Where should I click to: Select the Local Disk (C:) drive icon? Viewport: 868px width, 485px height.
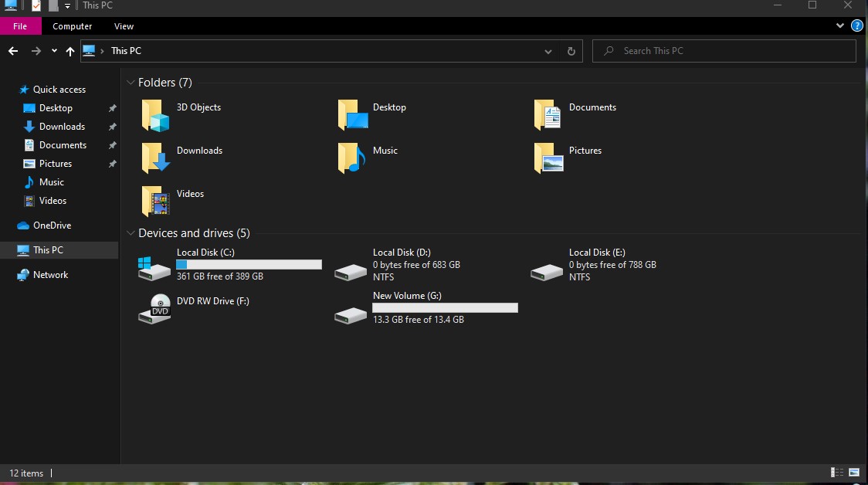[x=154, y=269]
